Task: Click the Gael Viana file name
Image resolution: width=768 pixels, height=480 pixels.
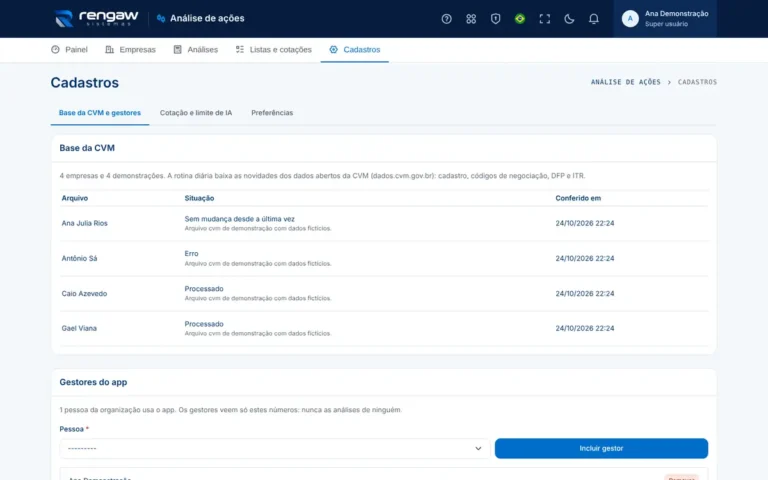Action: pos(79,329)
